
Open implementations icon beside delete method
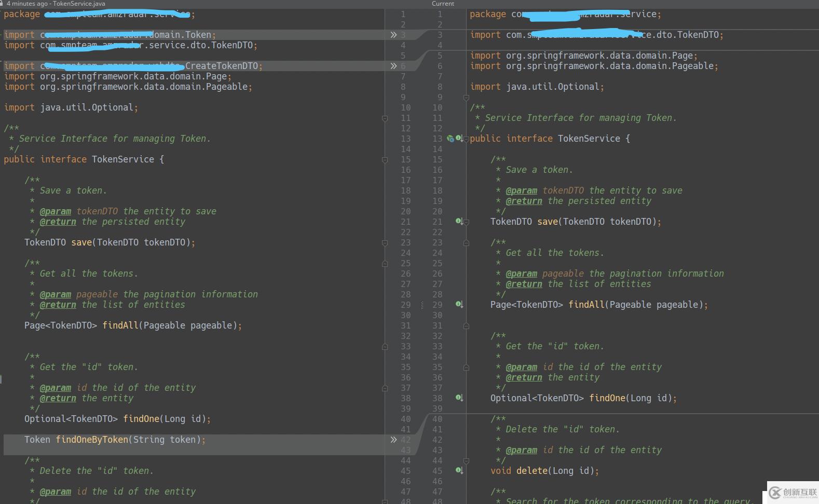[x=459, y=471]
